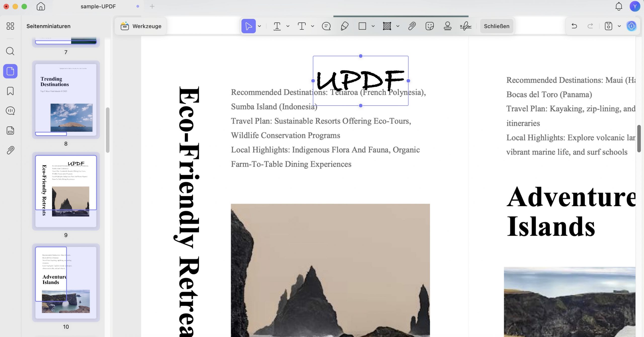Open the home screen icon

pyautogui.click(x=41, y=6)
